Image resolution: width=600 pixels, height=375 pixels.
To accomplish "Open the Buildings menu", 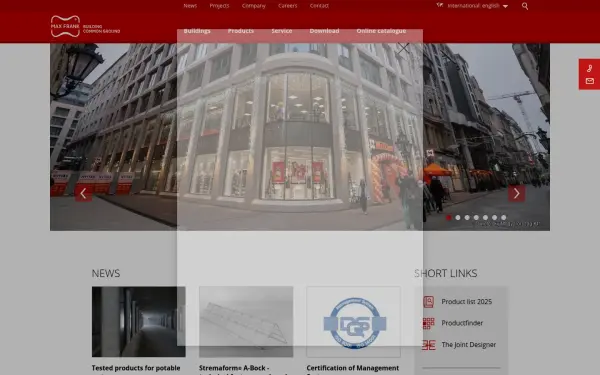I will (x=197, y=31).
